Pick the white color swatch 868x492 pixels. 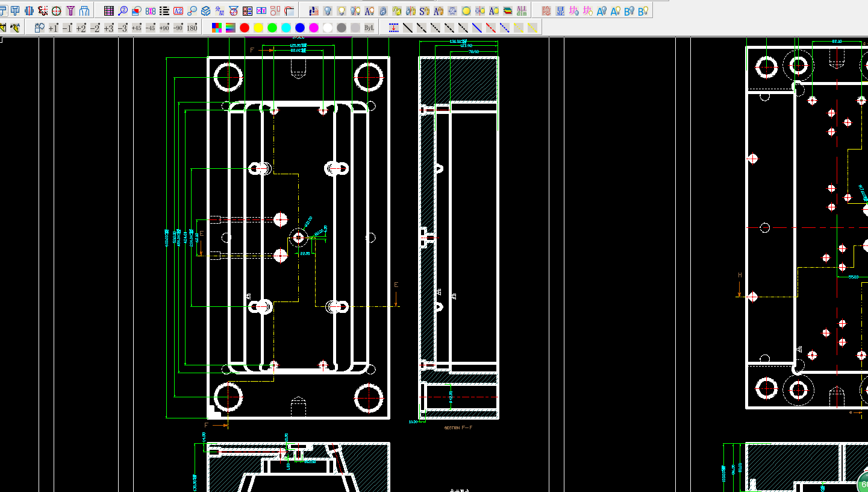tap(328, 28)
